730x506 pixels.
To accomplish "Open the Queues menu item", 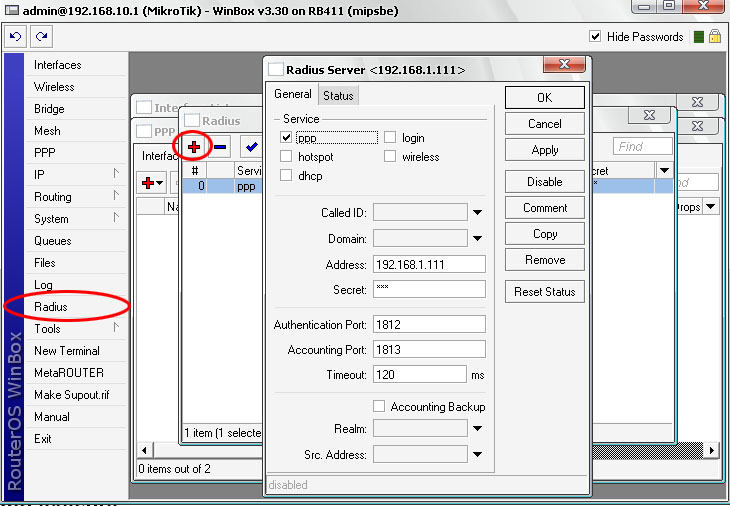I will (x=77, y=241).
